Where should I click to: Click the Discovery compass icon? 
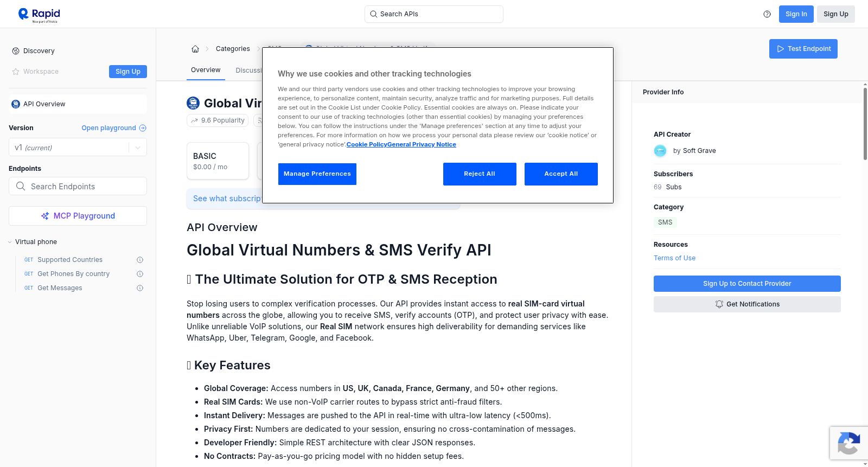click(x=16, y=51)
